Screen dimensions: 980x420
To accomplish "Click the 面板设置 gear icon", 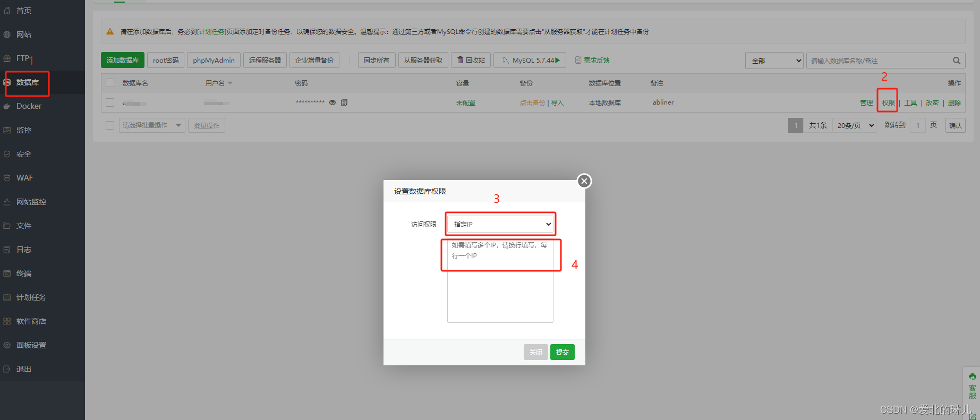I will tap(7, 345).
